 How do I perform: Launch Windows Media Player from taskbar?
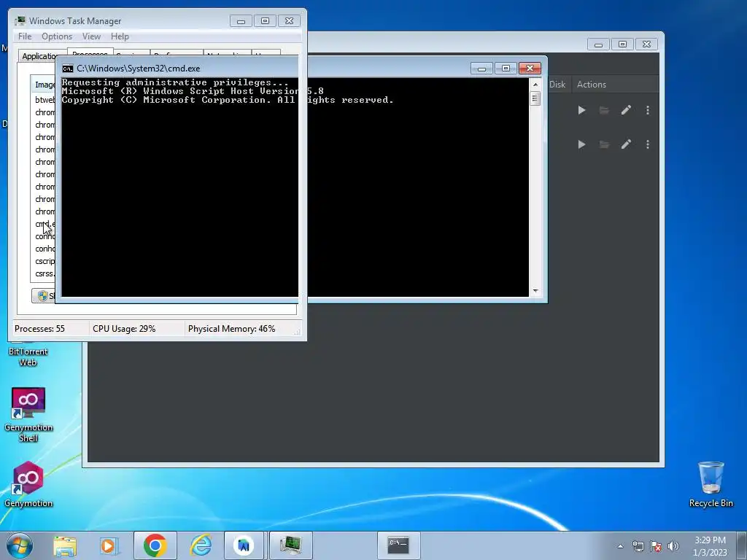109,545
